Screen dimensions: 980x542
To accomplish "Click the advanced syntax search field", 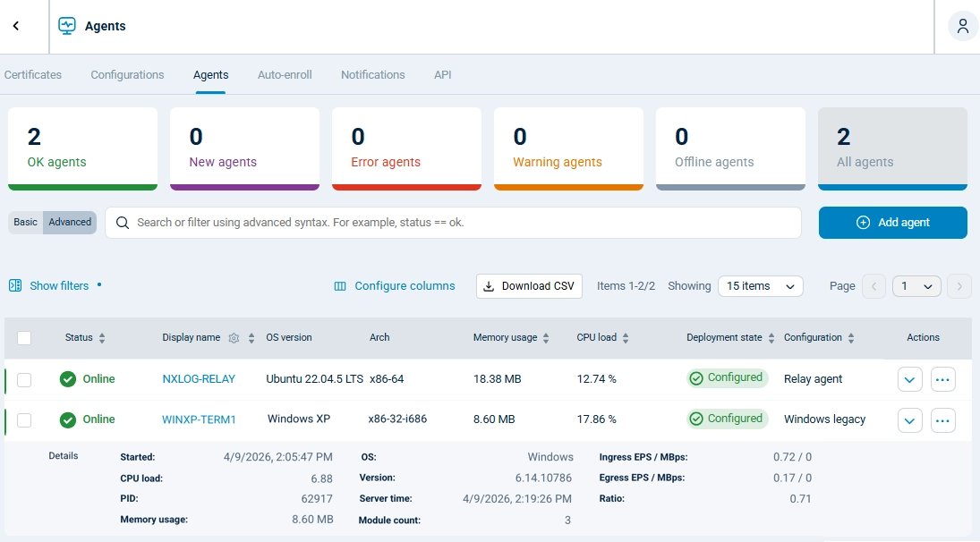I will (453, 223).
